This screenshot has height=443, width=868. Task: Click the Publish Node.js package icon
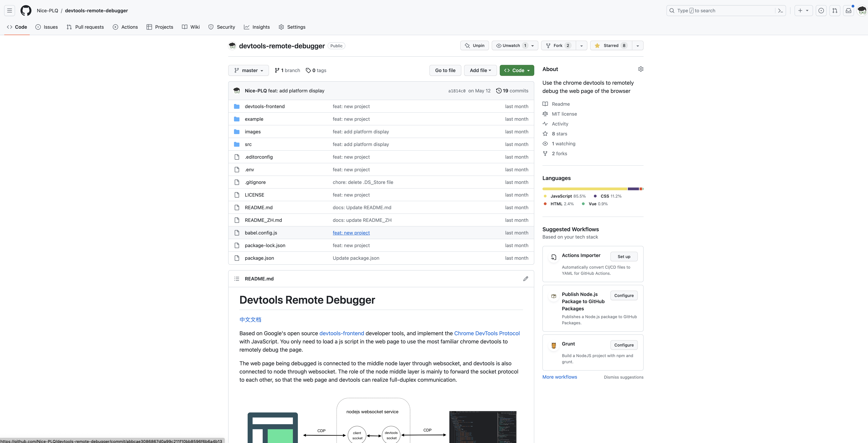tap(554, 296)
